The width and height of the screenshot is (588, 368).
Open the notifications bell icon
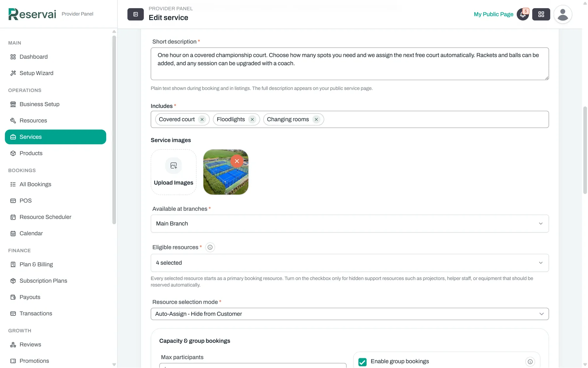coord(523,14)
